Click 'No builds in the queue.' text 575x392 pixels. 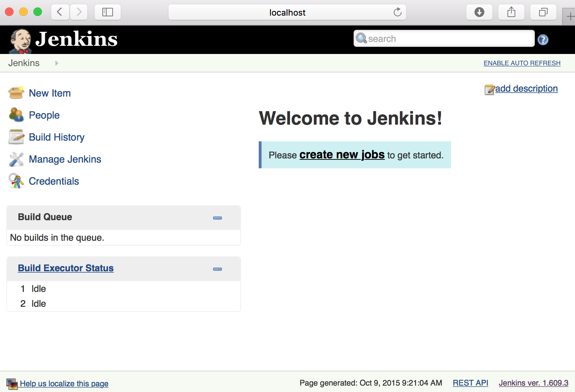pyautogui.click(x=57, y=238)
